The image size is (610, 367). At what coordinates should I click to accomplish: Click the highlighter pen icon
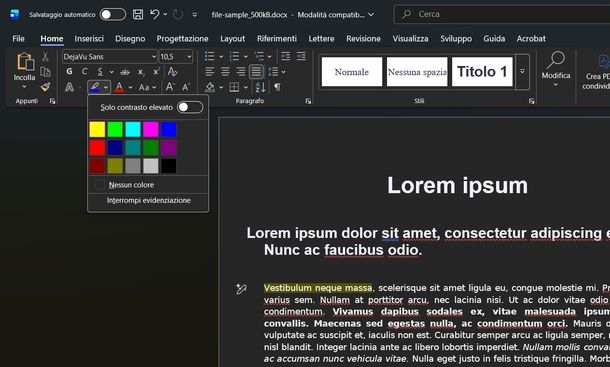tap(95, 87)
